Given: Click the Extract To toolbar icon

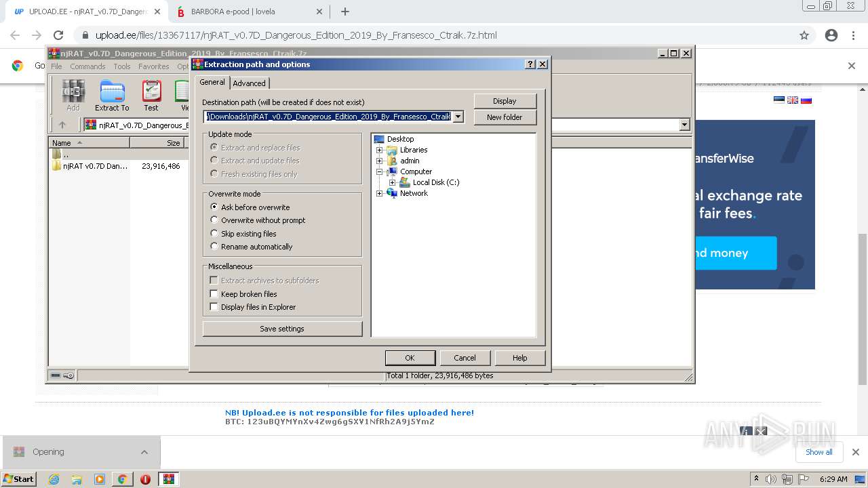Looking at the screenshot, I should 112,95.
